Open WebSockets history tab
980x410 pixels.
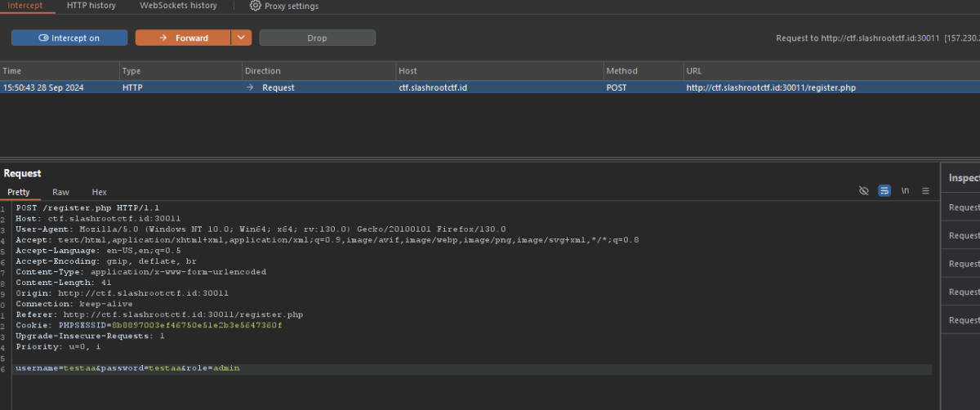tap(178, 6)
